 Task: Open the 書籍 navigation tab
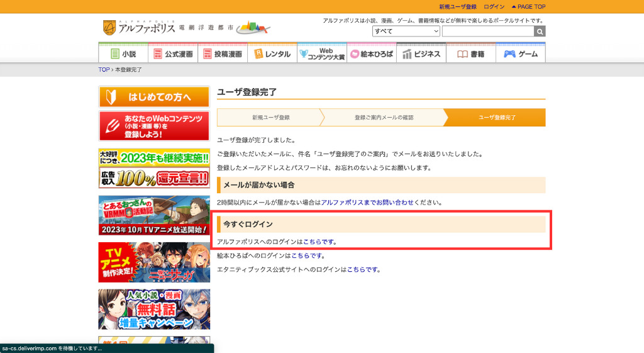(x=471, y=53)
